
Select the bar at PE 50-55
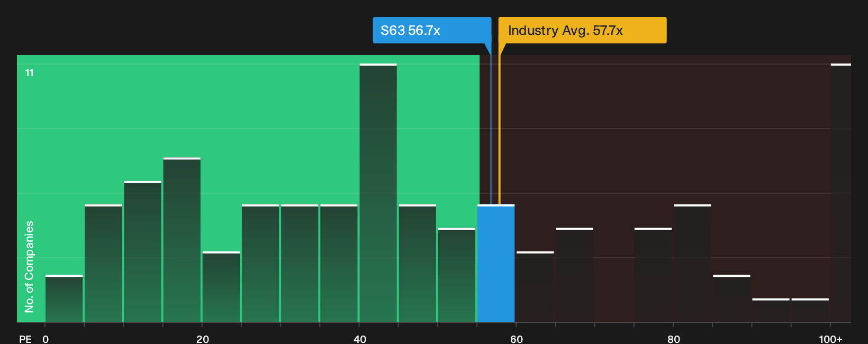click(x=457, y=275)
